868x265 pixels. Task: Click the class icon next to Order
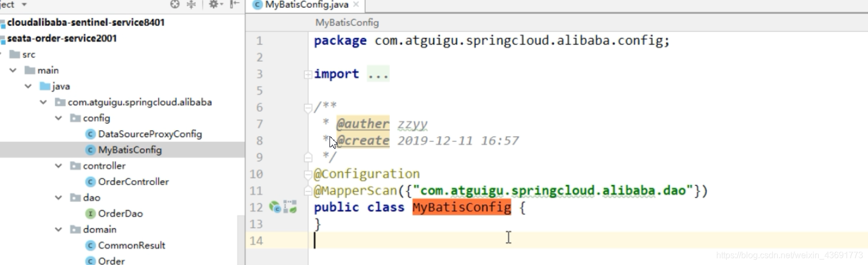tap(91, 261)
